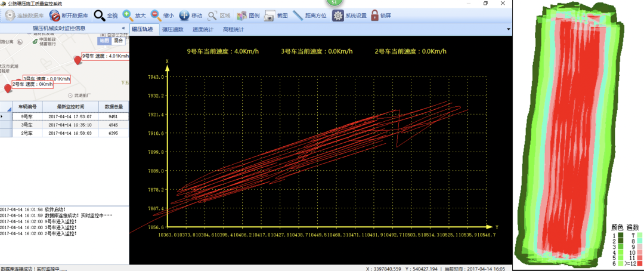The height and width of the screenshot is (271, 644).
Task: Lock the screen with 锁屏 icon
Action: point(374,16)
